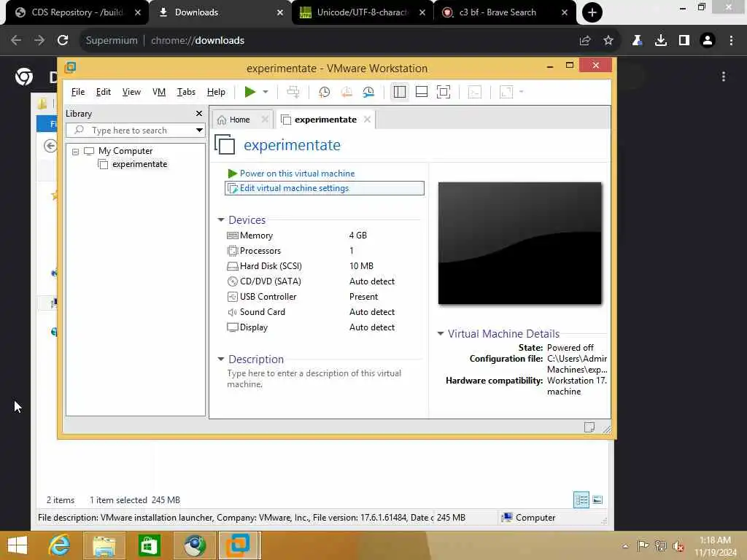Open the power options dropdown arrow in toolbar
Viewport: 747px width, 560px height.
[266, 92]
